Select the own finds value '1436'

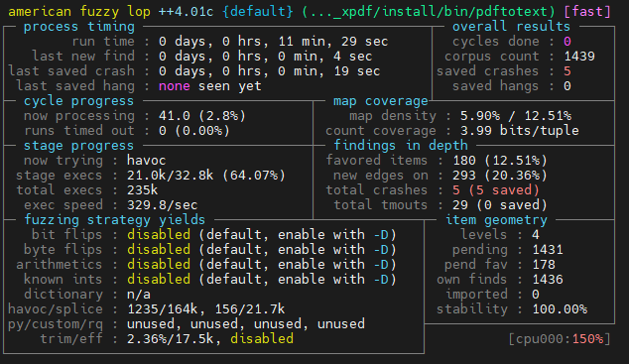click(548, 279)
